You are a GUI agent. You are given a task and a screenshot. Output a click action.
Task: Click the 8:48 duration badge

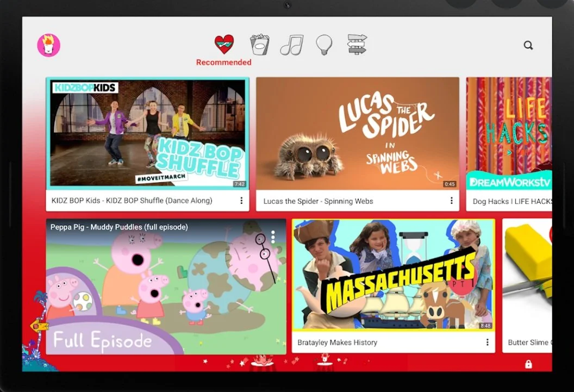point(485,325)
